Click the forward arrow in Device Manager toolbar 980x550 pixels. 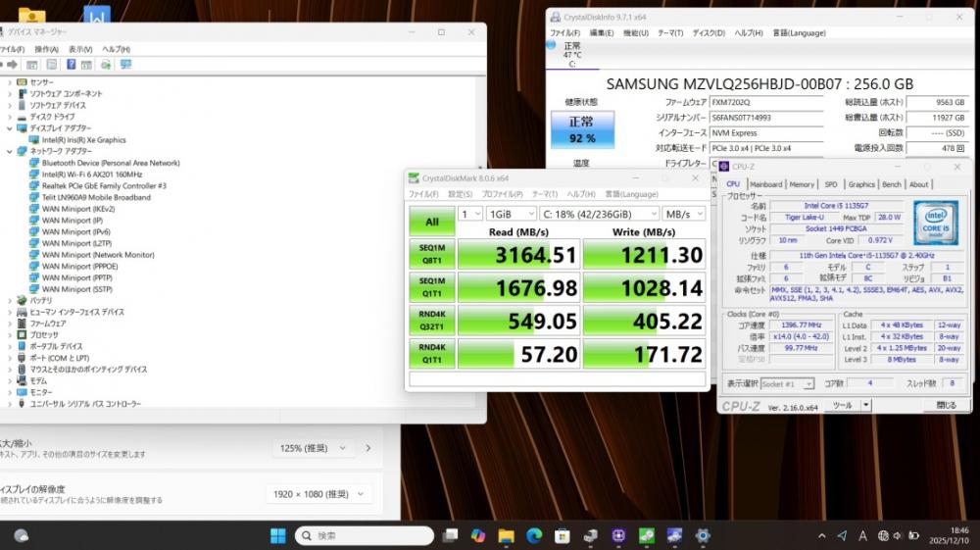pos(13,65)
